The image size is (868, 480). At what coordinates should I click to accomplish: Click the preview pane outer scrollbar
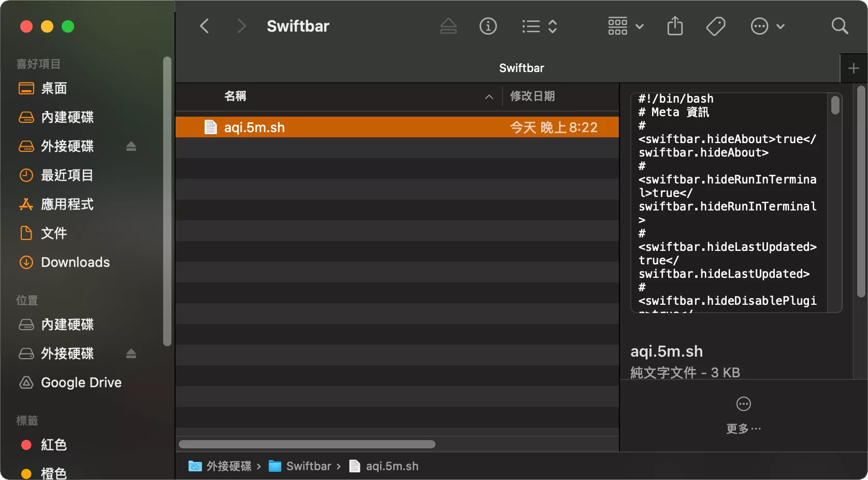(x=861, y=192)
